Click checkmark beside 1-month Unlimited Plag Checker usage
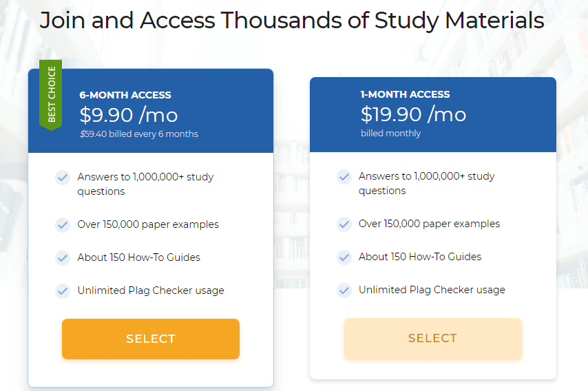Viewport: 588px width, 391px height. [344, 290]
